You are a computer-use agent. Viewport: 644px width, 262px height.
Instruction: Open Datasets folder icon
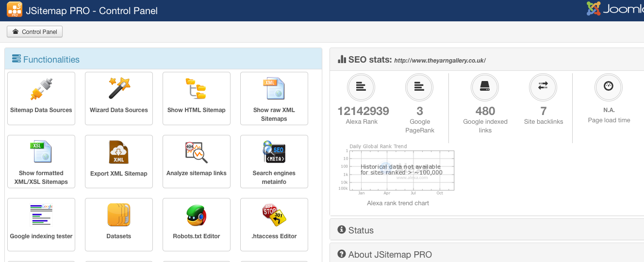point(119,215)
